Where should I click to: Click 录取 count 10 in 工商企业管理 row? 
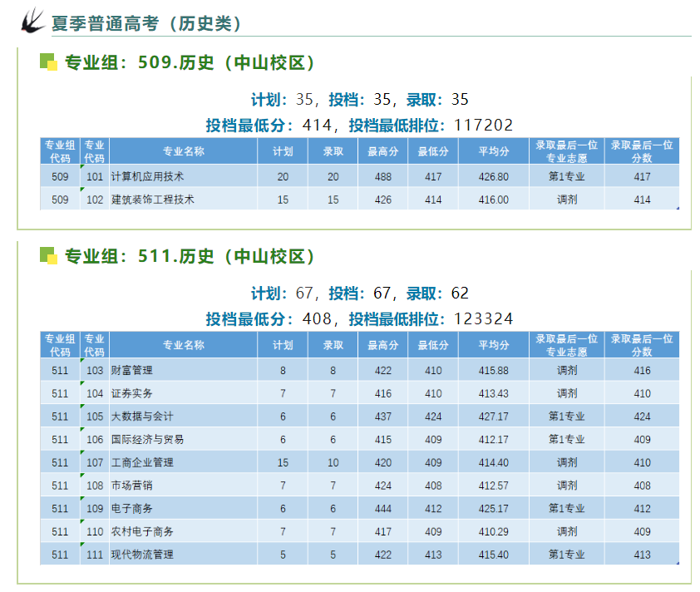[333, 462]
